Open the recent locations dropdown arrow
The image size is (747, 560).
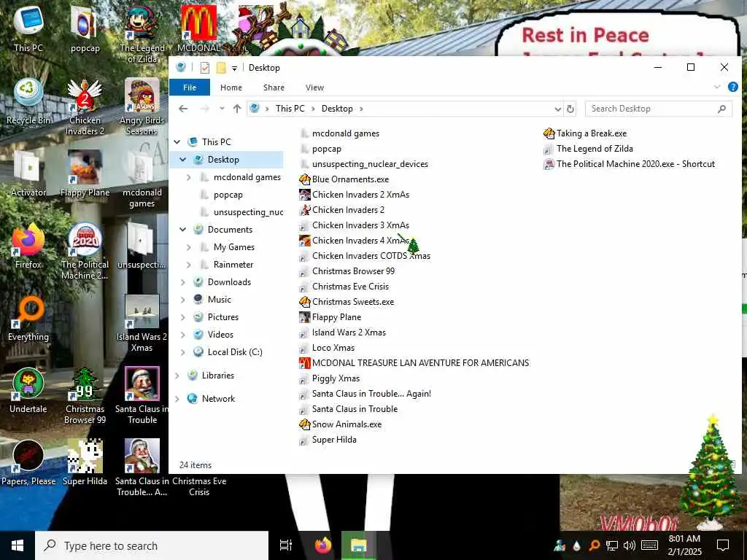click(x=222, y=109)
